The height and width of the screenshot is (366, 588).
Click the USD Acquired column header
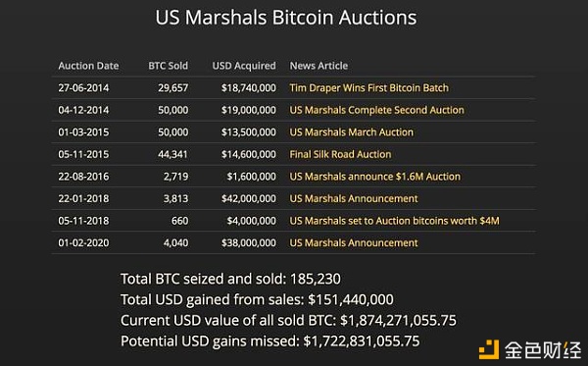[244, 66]
